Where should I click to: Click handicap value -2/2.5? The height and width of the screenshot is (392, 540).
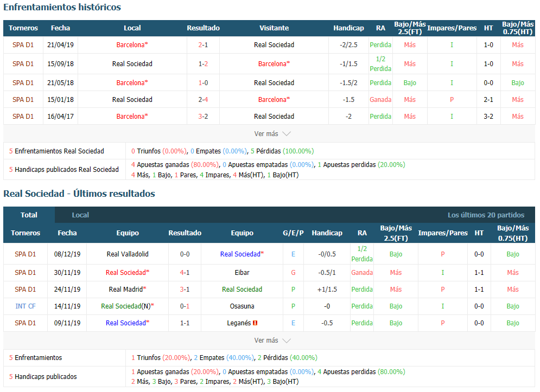click(348, 45)
